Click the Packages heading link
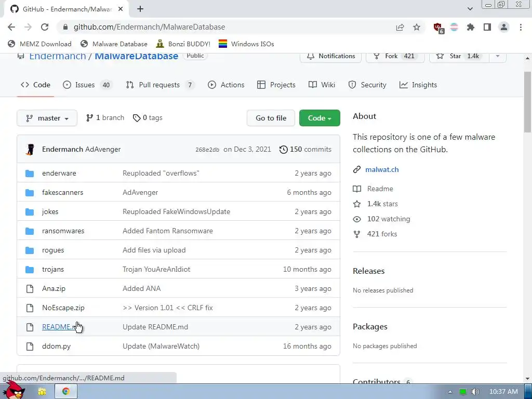532x399 pixels. pos(370,327)
